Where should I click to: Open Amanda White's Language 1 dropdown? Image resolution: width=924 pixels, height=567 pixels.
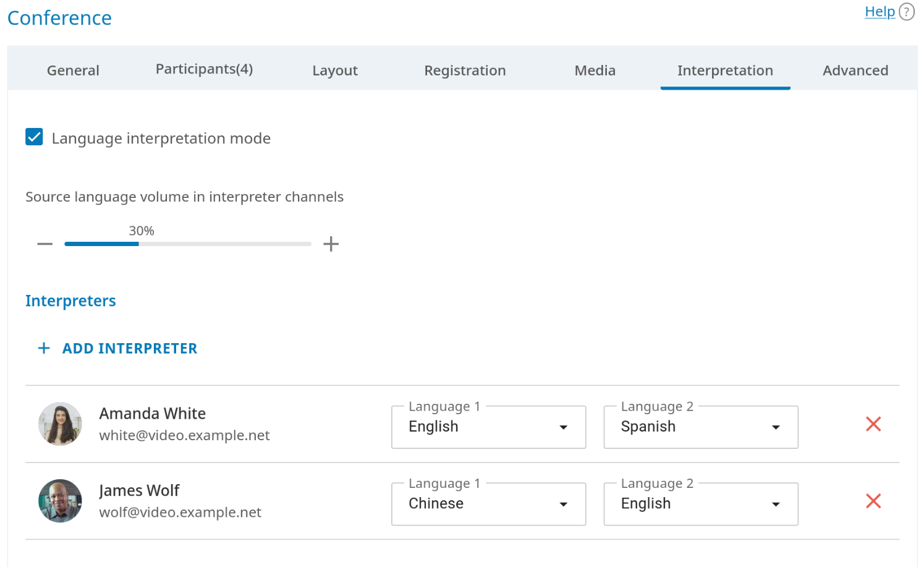point(488,427)
